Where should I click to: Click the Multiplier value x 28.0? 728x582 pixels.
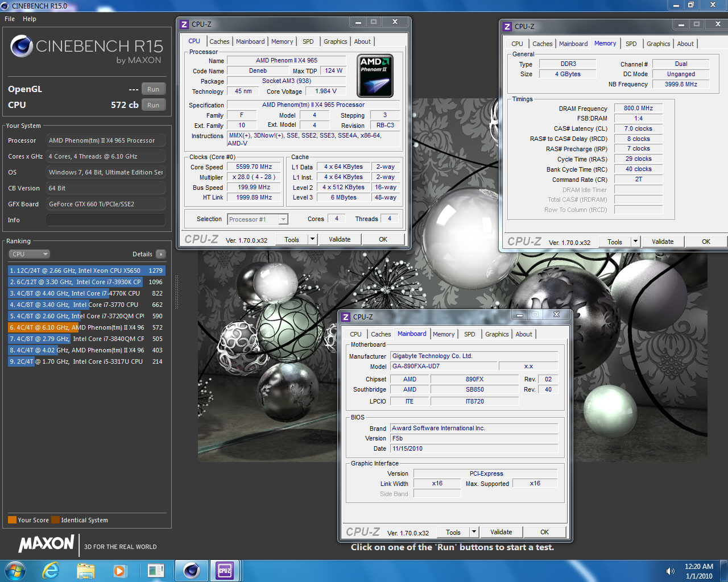coord(254,177)
